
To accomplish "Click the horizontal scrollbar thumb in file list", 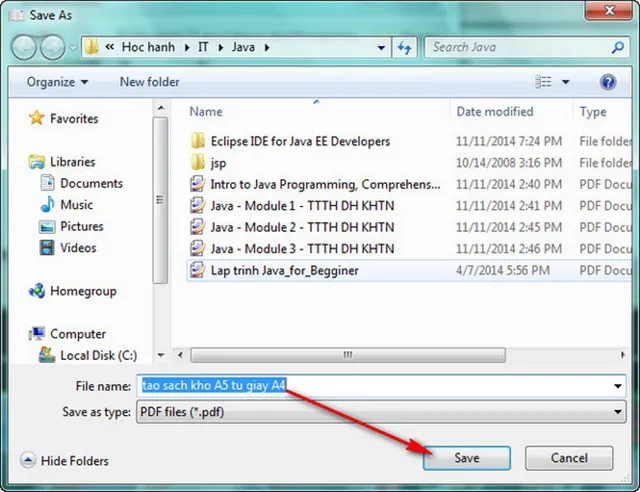I will click(x=348, y=355).
